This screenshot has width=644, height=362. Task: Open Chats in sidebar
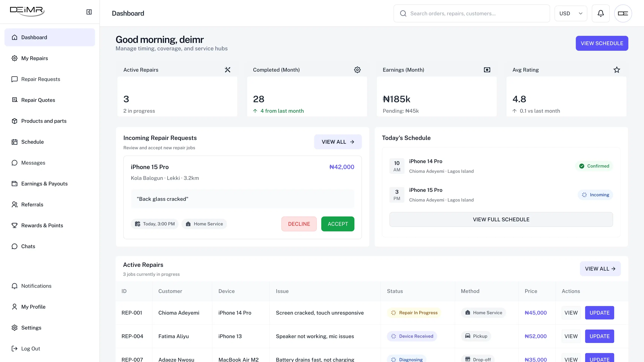pos(50,246)
